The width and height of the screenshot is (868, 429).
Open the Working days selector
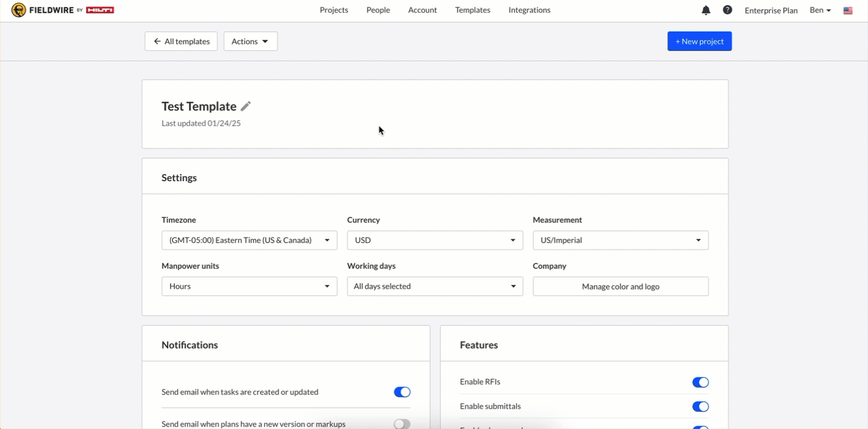(435, 287)
